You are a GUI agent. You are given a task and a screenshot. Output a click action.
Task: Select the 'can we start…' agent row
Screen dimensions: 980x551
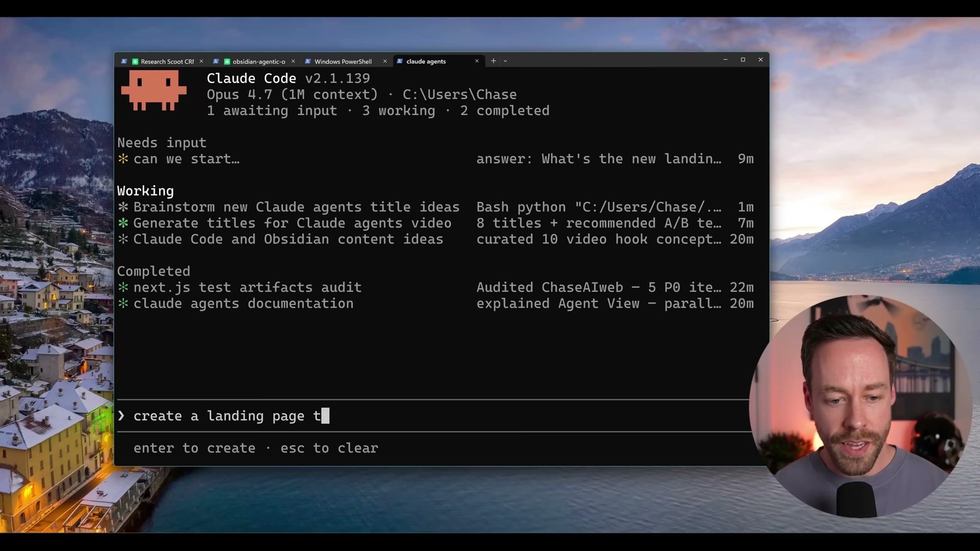pos(435,159)
